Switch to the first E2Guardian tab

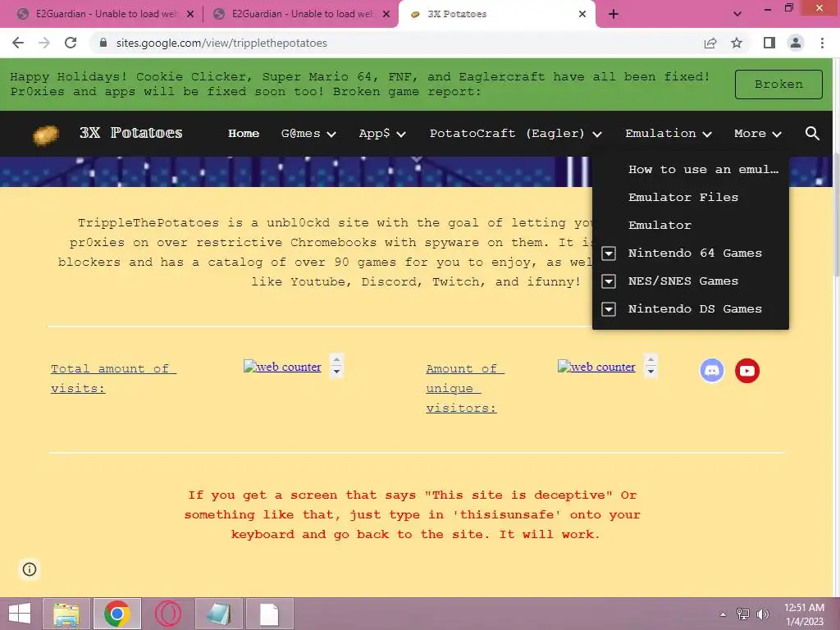point(104,14)
